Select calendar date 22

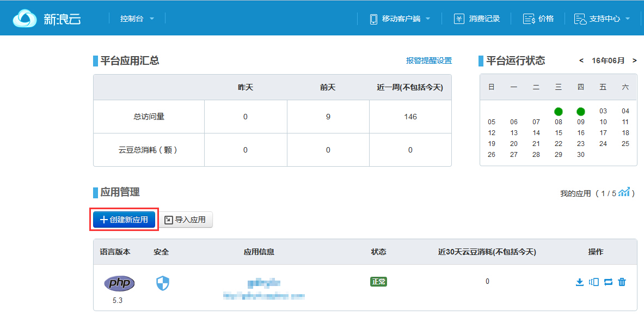point(559,144)
